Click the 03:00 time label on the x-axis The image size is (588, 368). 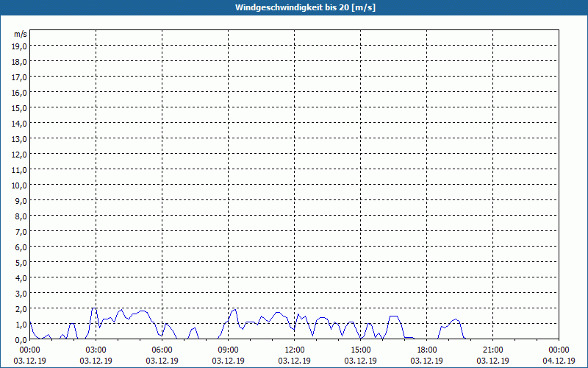click(96, 350)
